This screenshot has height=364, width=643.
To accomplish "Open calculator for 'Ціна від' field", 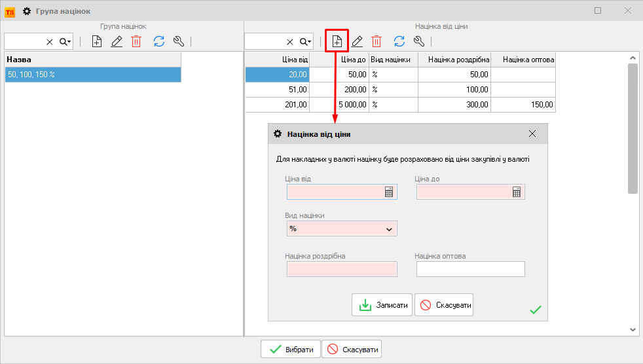I will pyautogui.click(x=389, y=192).
